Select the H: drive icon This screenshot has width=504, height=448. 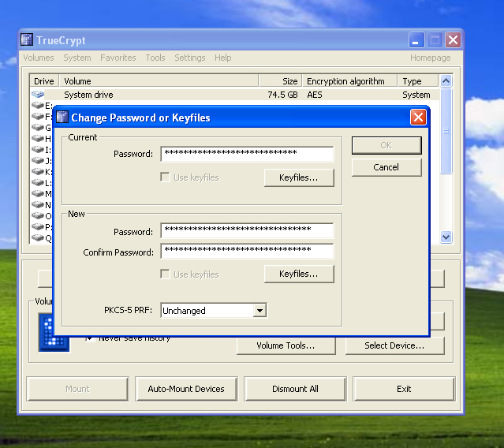(x=38, y=138)
